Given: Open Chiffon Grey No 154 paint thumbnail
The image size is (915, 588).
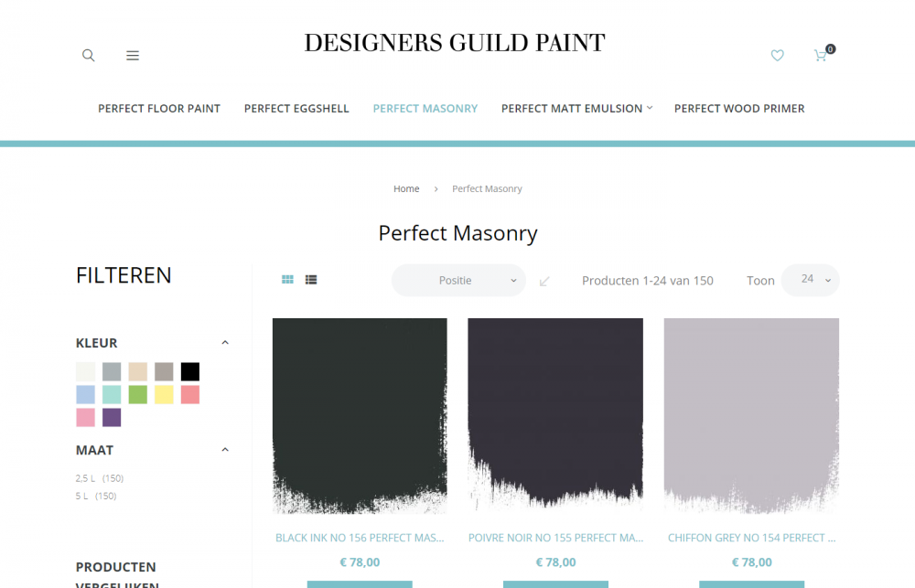Looking at the screenshot, I should [751, 416].
